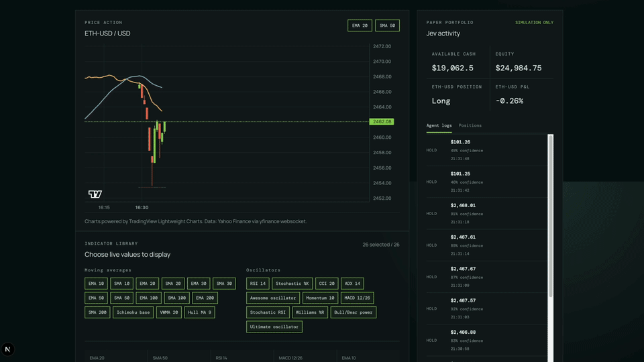The height and width of the screenshot is (362, 644).
Task: Toggle SMA 20 indicator chip
Action: coord(173,284)
